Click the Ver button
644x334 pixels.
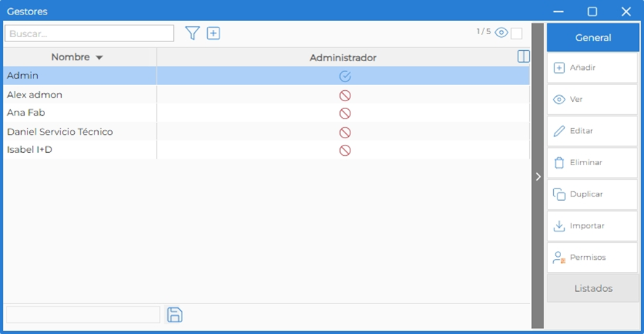click(x=592, y=100)
